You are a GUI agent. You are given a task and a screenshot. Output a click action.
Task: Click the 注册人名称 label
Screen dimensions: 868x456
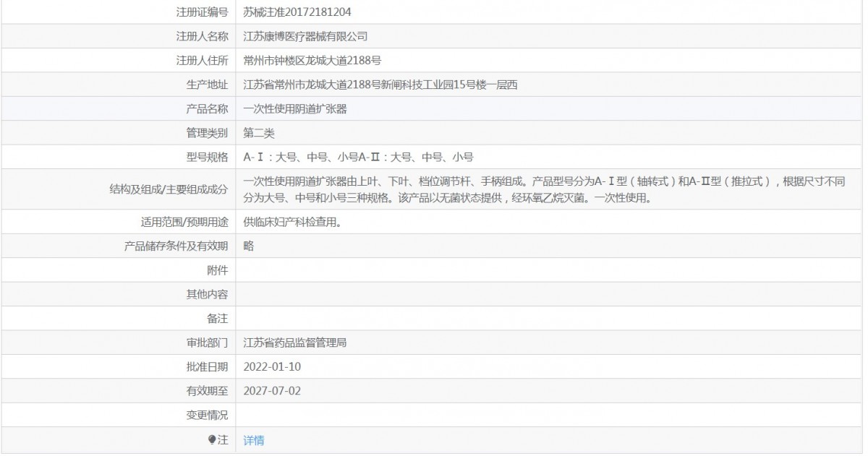202,36
